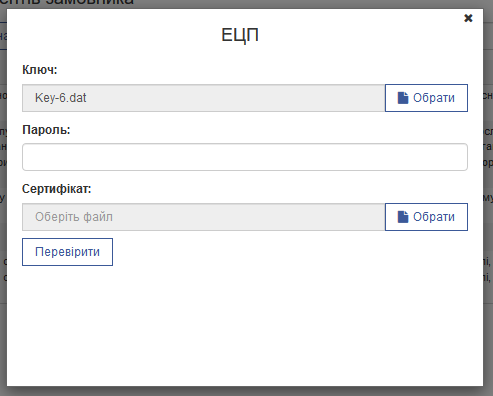Viewport: 493px width, 396px height.
Task: Click the Обрати text beside the key field
Action: 434,98
